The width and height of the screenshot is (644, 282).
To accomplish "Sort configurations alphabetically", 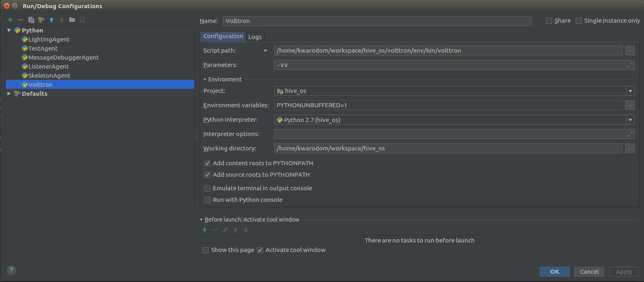I will click(82, 20).
